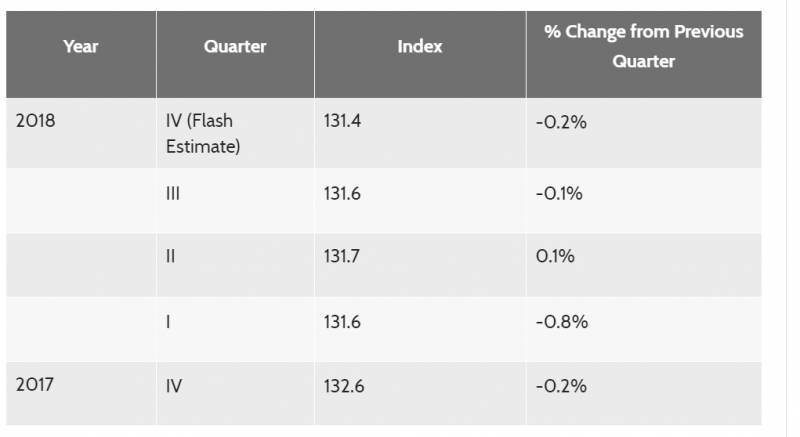The image size is (800, 437).
Task: Select the quarter III cell
Action: [x=172, y=192]
